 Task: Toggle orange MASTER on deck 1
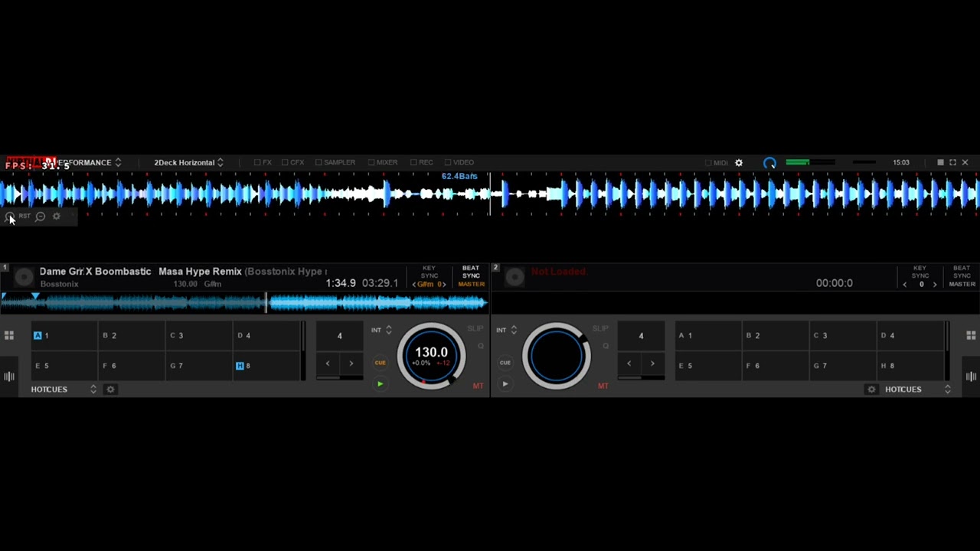coord(471,284)
